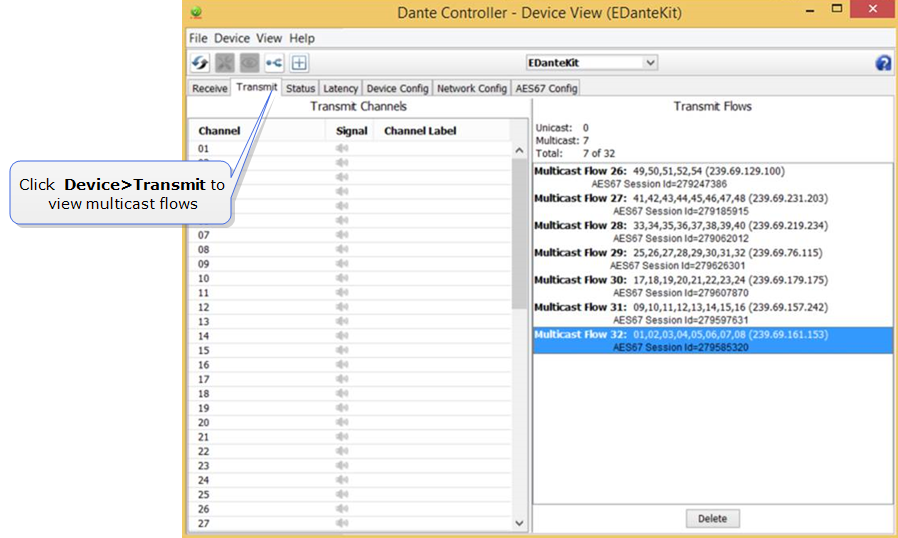Click the signal speaker icon for channel 15

tap(342, 351)
